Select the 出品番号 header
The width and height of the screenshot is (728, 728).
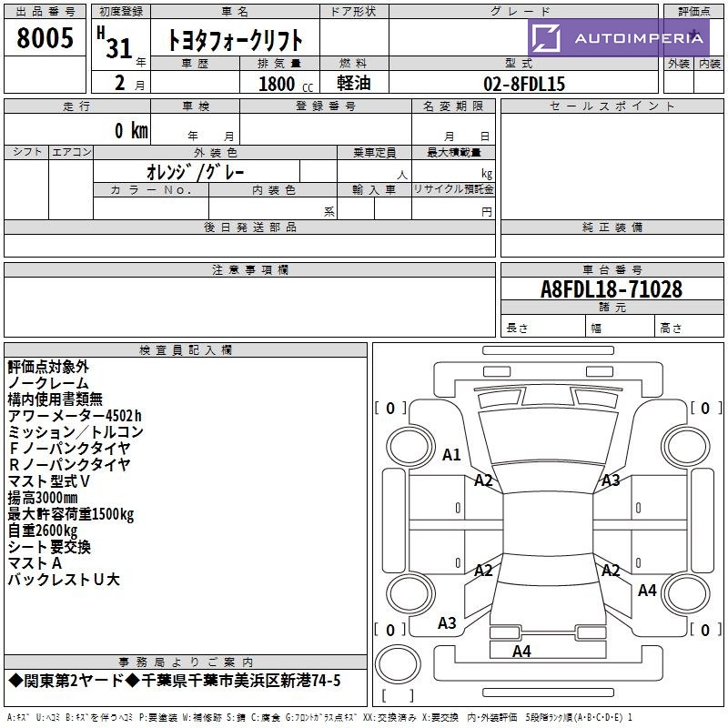(x=45, y=12)
